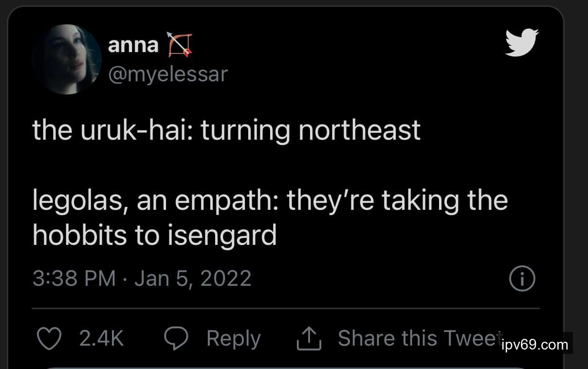The height and width of the screenshot is (369, 588).
Task: Click the line "the uruk-hai: turning northeast"
Action: tap(226, 130)
